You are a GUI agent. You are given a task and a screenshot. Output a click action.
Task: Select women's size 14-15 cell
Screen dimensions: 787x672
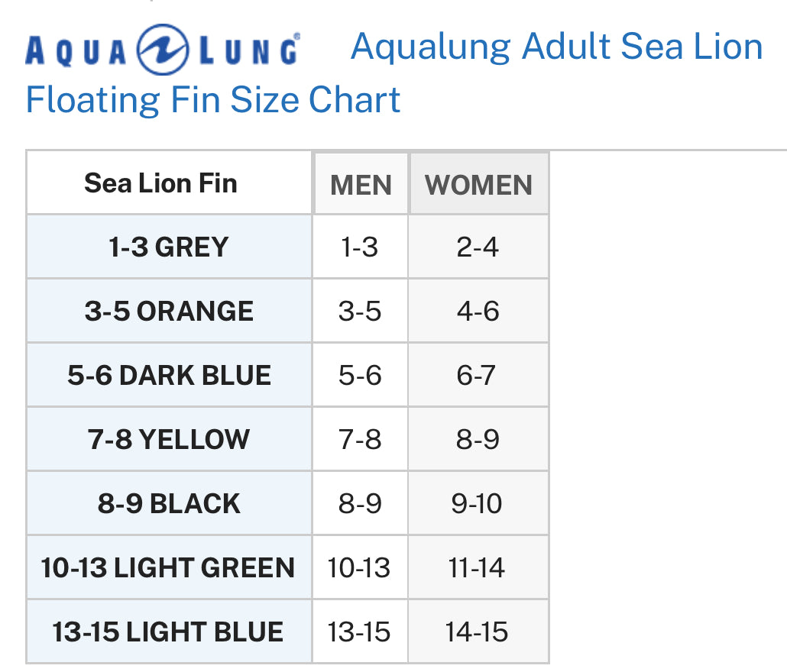(478, 632)
